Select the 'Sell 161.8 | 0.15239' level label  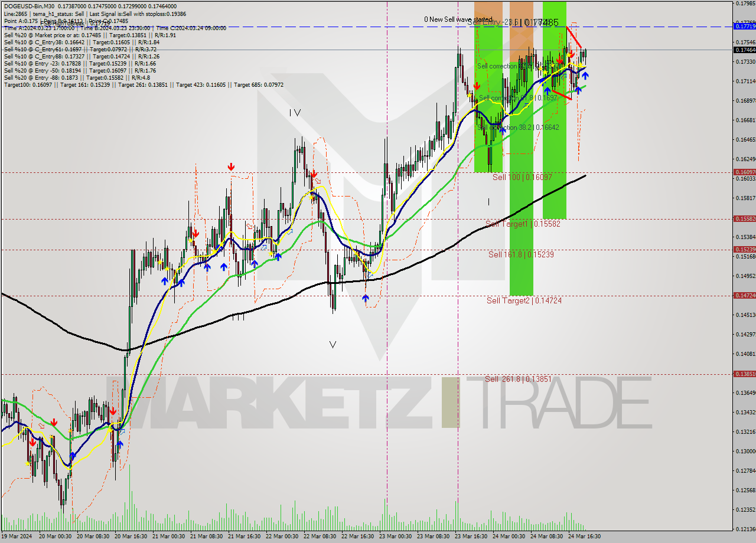pos(521,254)
